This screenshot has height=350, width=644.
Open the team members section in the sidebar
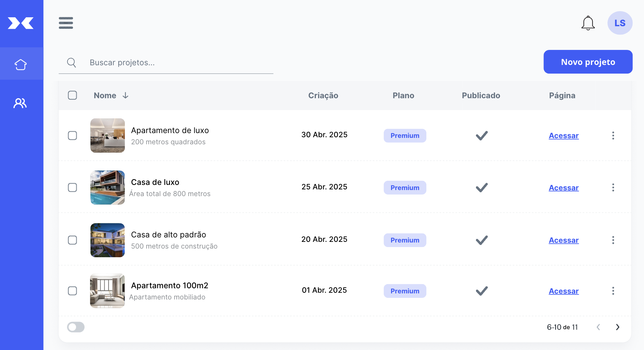(x=20, y=103)
